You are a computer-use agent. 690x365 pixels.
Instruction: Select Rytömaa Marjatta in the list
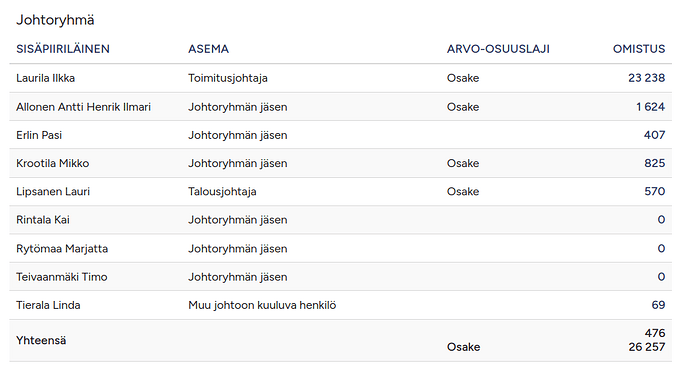(x=62, y=249)
